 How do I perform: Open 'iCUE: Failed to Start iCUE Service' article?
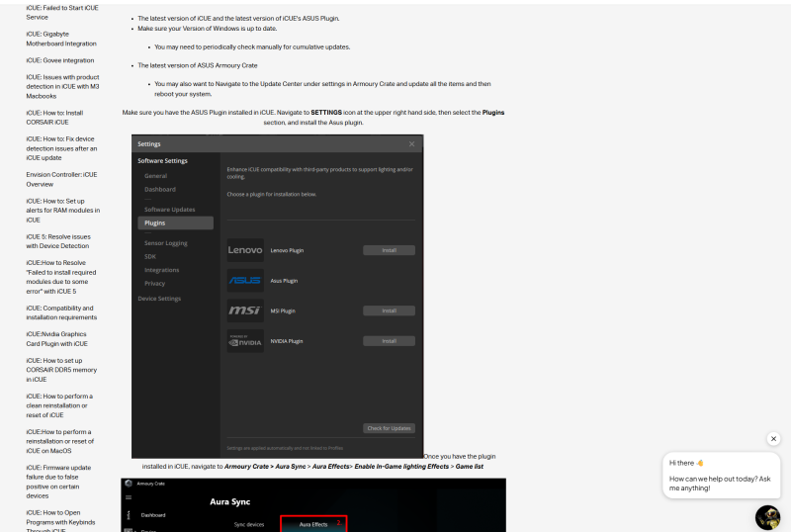(x=62, y=12)
